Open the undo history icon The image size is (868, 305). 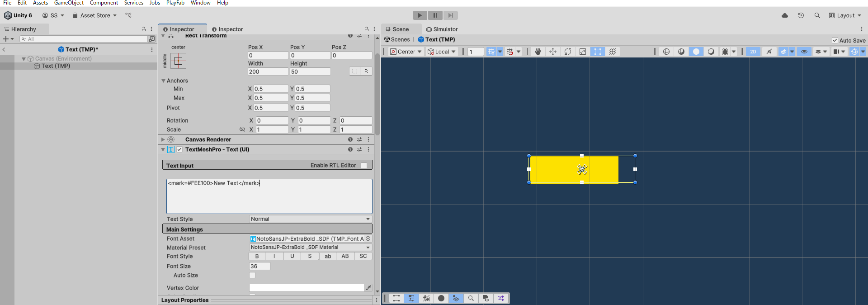tap(801, 15)
